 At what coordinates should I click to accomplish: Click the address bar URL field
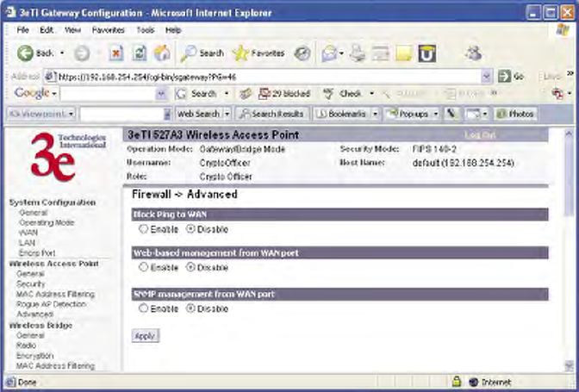click(x=269, y=77)
